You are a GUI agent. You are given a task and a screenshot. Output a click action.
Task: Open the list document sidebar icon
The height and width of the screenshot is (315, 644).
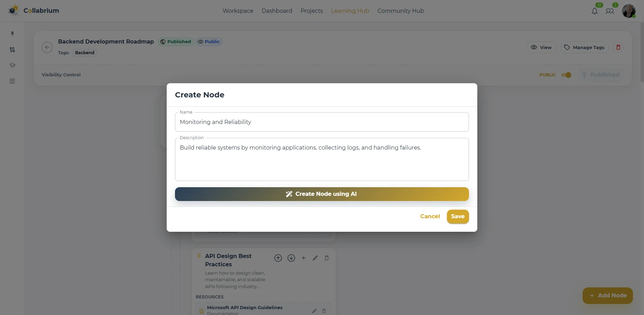pyautogui.click(x=12, y=81)
